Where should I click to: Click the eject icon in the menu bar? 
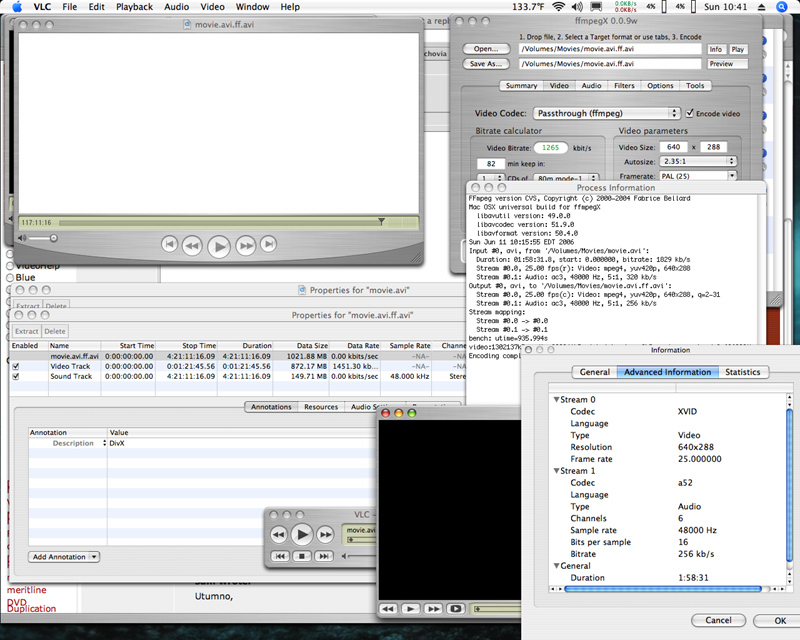(x=761, y=7)
